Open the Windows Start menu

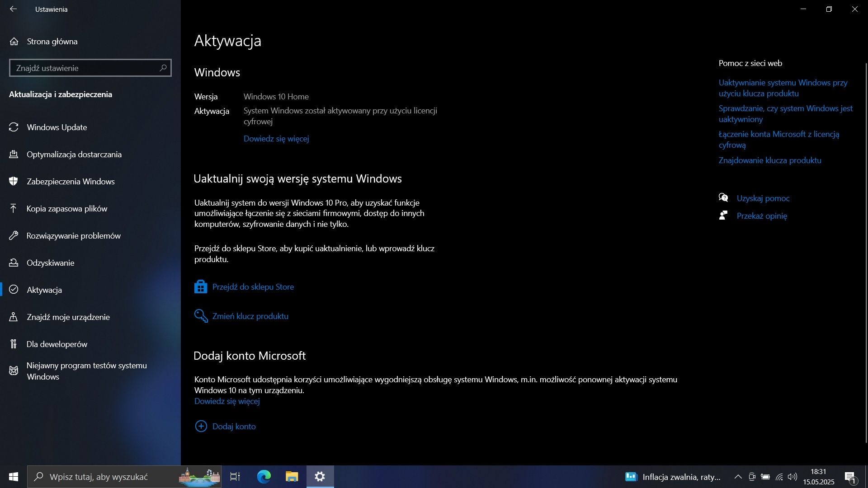[x=14, y=477]
